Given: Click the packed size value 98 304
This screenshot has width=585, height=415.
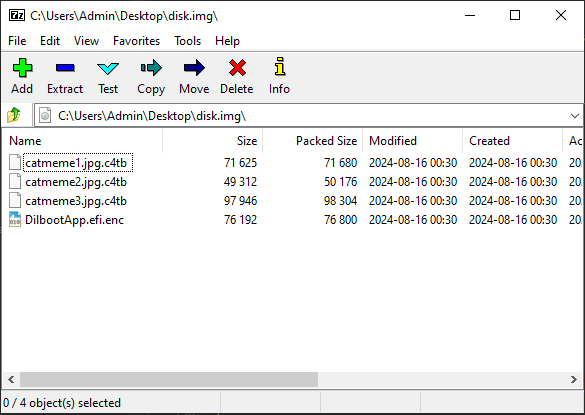Looking at the screenshot, I should 341,201.
